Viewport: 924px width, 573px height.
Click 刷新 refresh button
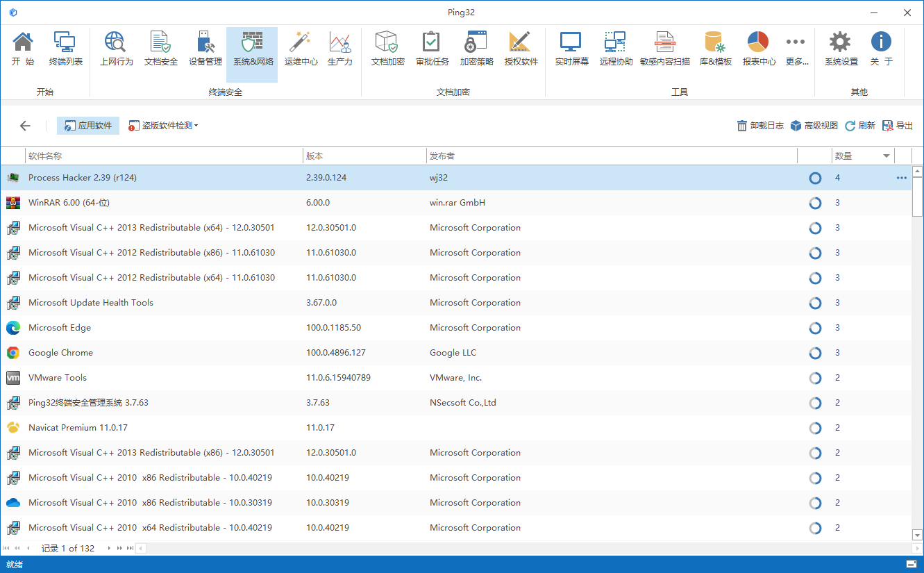(860, 126)
